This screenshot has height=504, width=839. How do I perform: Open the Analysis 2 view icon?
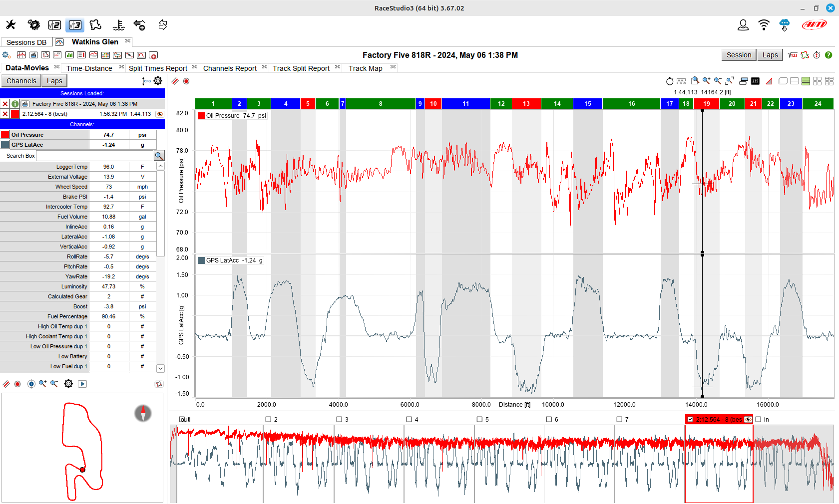[x=54, y=25]
